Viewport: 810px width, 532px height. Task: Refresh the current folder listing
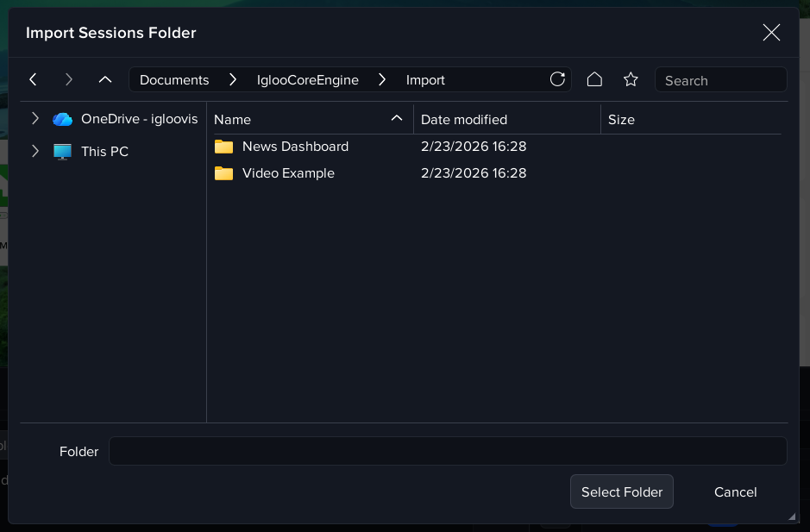[557, 79]
